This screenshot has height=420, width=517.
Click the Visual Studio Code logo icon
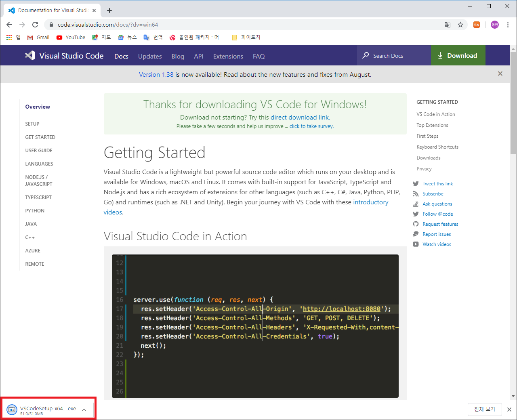click(29, 56)
